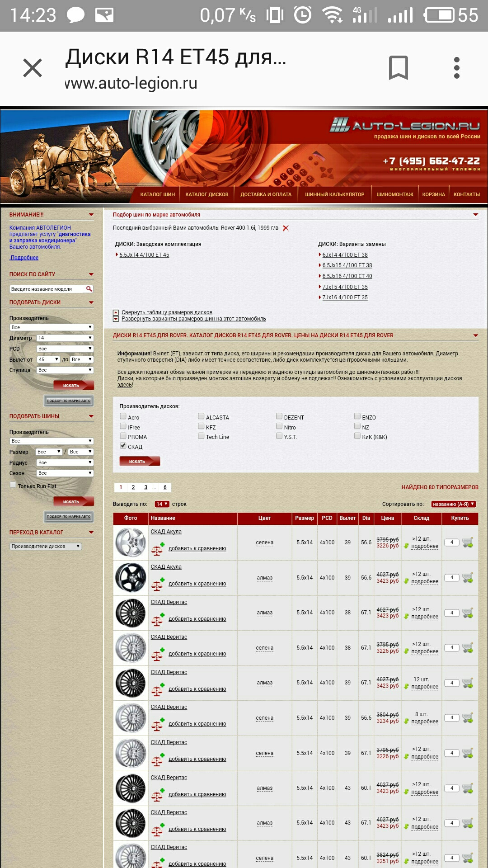Open PCD dropdown in disk filter
The image size is (488, 868).
(65, 349)
